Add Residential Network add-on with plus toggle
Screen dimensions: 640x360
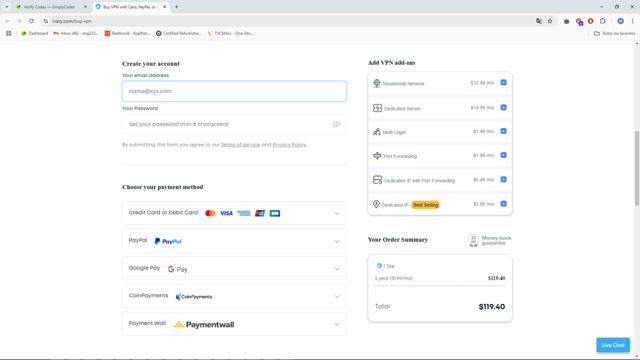[x=503, y=82]
